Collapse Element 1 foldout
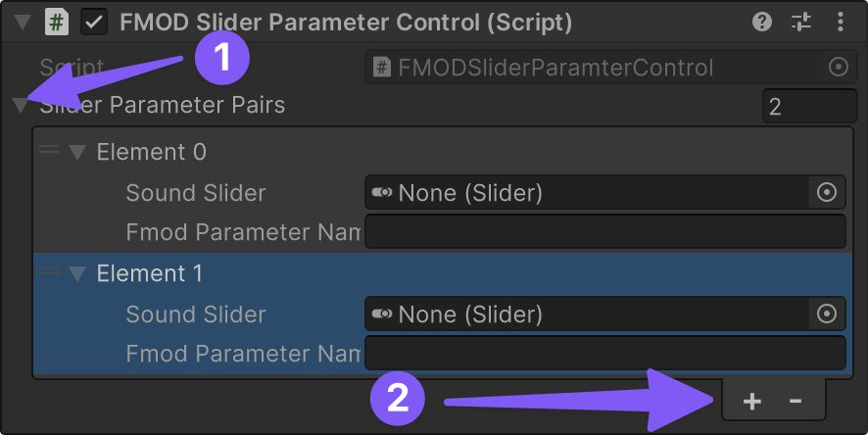Screen dimensions: 868x435 click(x=77, y=274)
